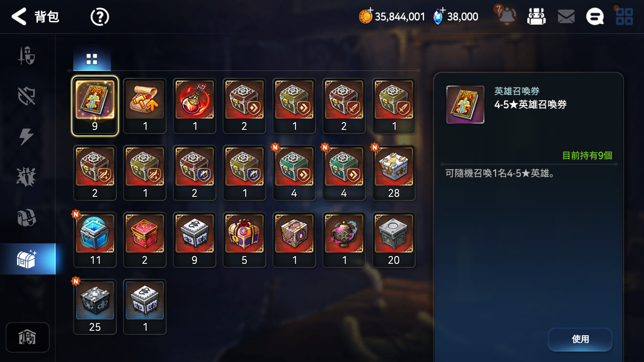Open the four-square main menu icon
Image resolution: width=644 pixels, height=362 pixels.
click(x=624, y=17)
